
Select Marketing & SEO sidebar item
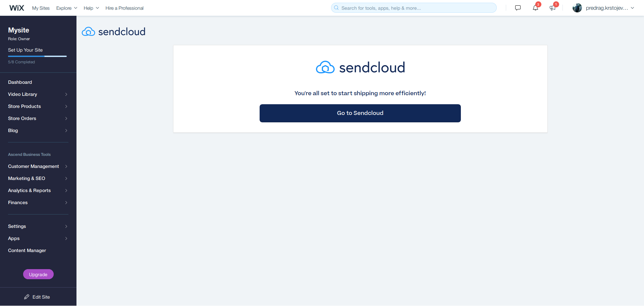(x=38, y=178)
